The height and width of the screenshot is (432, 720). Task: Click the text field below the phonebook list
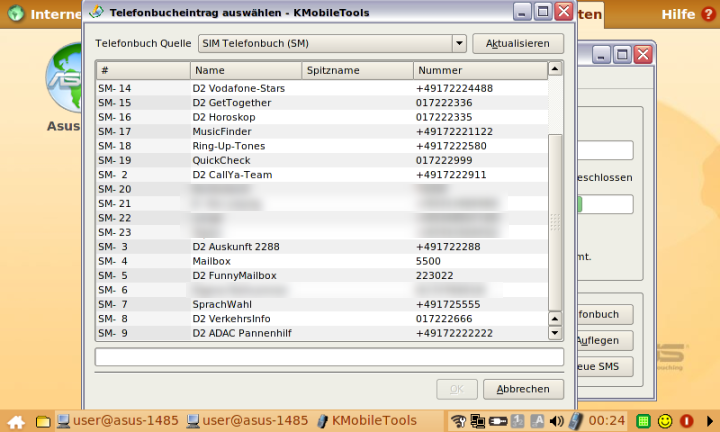coord(329,357)
